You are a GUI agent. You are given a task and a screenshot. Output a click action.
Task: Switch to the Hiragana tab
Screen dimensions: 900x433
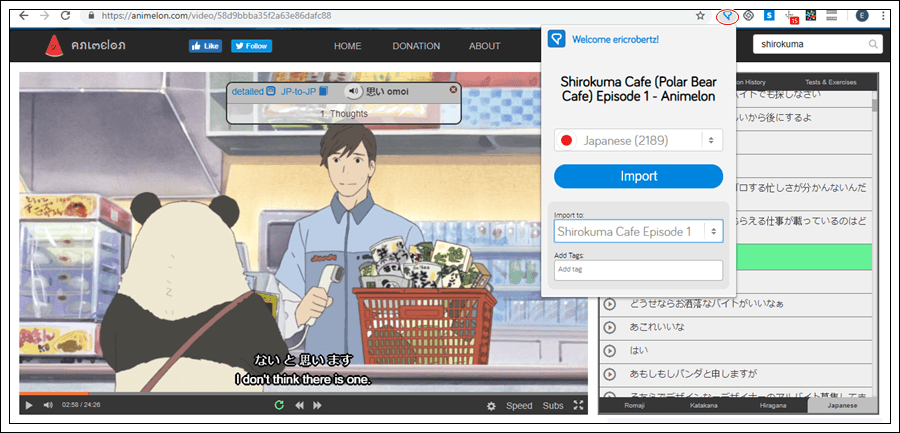[x=772, y=406]
